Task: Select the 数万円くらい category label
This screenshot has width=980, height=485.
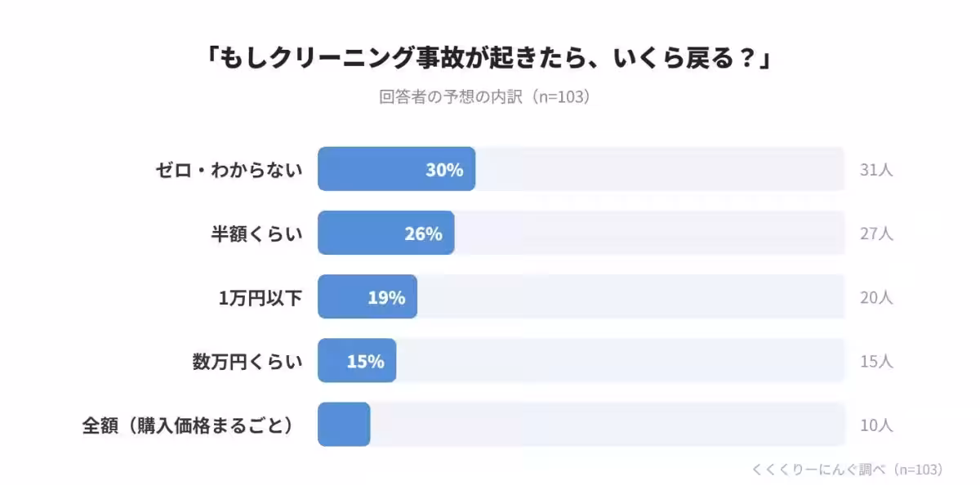Action: (x=247, y=361)
